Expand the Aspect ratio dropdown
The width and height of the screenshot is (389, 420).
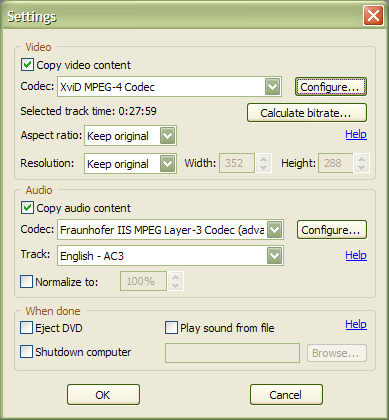pos(167,135)
